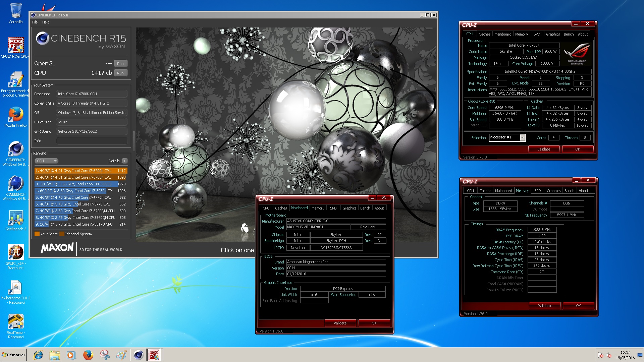This screenshot has height=362, width=644.
Task: Open Windows Explorer folder in the taskbar
Action: [55, 355]
